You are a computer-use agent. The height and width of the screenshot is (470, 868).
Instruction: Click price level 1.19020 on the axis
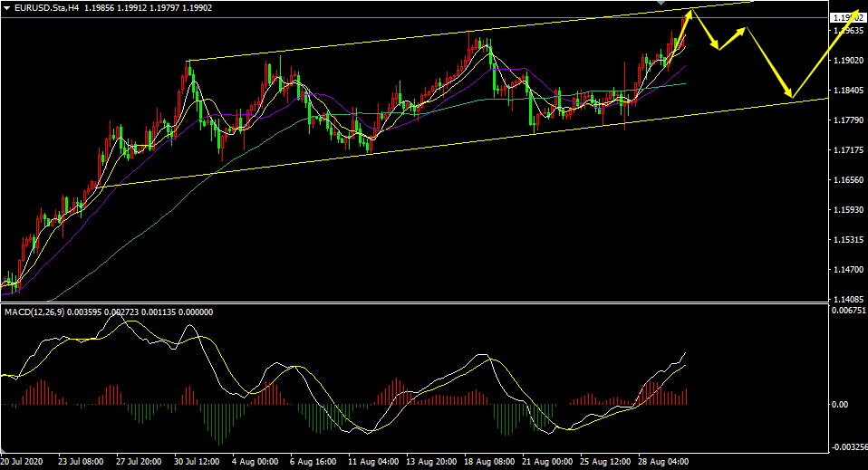click(849, 61)
